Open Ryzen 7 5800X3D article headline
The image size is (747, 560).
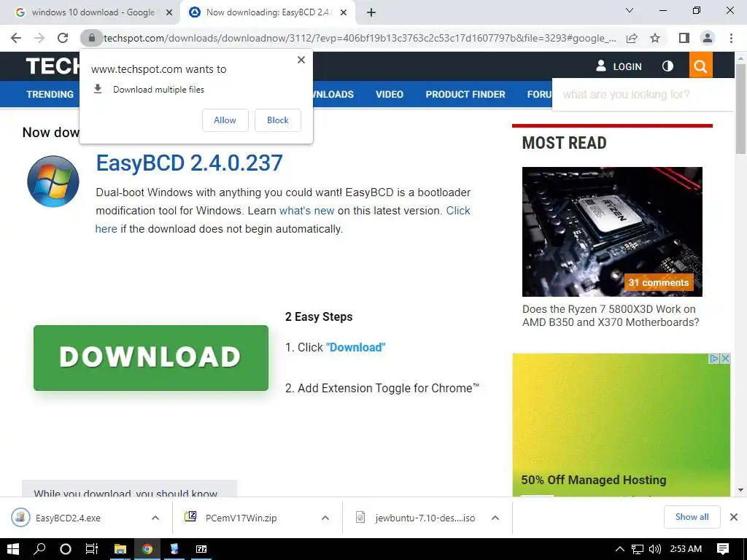pos(611,316)
